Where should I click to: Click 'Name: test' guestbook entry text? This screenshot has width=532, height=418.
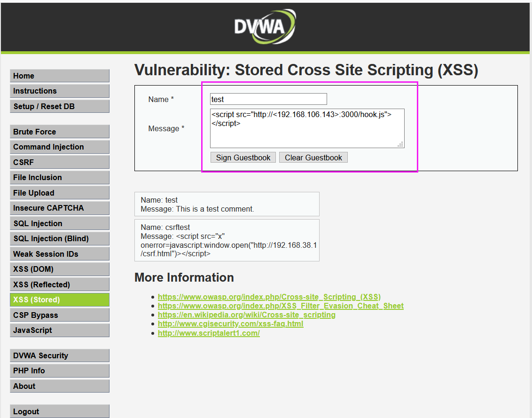159,200
